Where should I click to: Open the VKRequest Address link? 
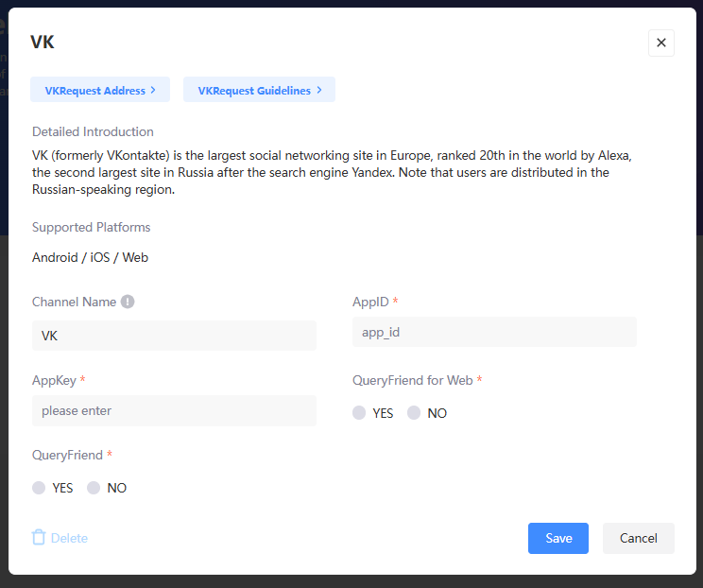[x=100, y=90]
